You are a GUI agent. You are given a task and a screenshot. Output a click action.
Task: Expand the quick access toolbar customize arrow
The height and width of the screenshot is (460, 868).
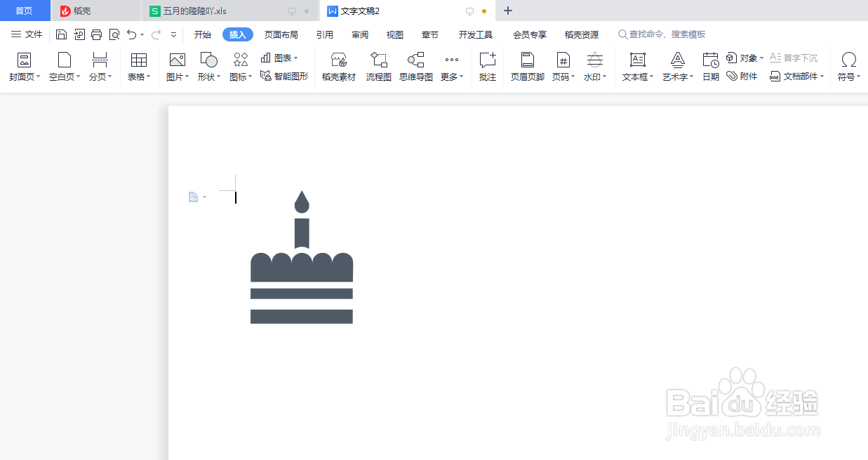pos(174,34)
